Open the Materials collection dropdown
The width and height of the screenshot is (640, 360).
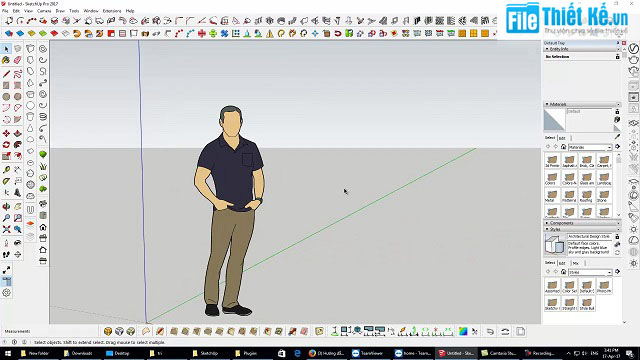(590, 147)
